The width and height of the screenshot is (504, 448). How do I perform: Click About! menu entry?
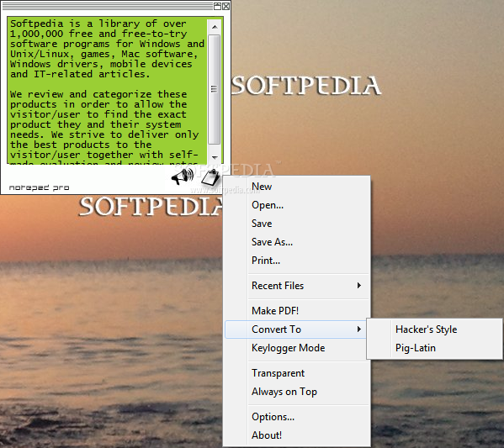[297, 435]
